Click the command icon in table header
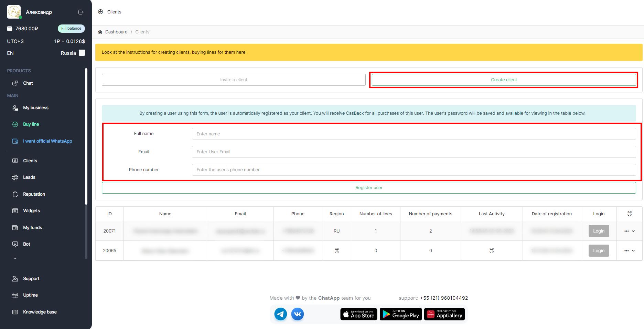The height and width of the screenshot is (329, 644). (629, 214)
